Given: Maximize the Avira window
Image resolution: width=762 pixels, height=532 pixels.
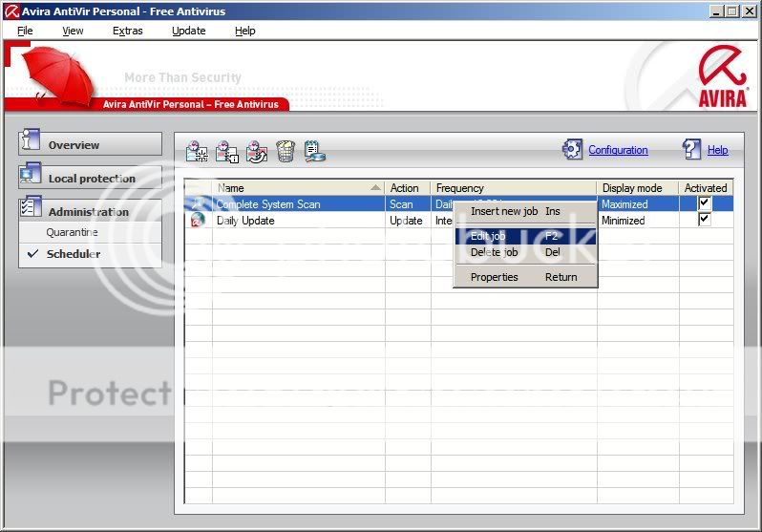Looking at the screenshot, I should coord(731,11).
